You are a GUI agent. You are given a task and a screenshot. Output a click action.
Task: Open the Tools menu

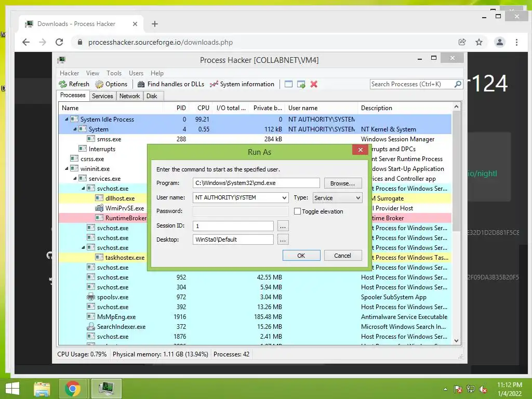pos(114,73)
